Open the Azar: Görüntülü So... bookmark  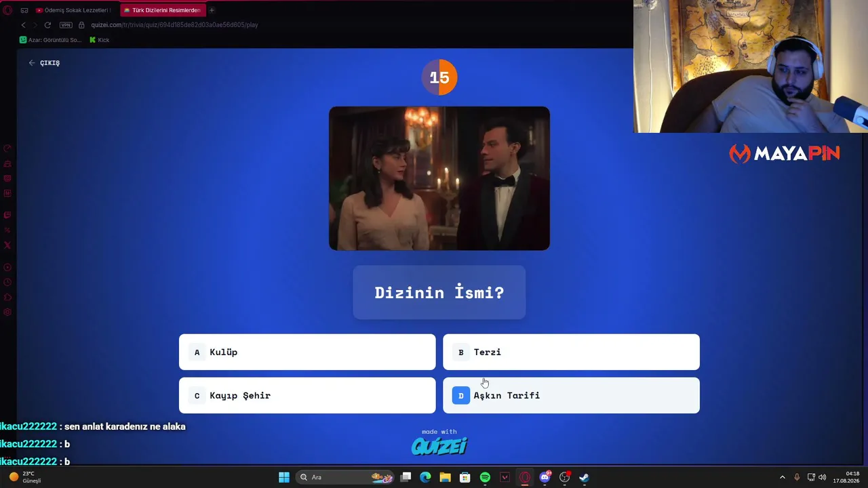pos(50,40)
